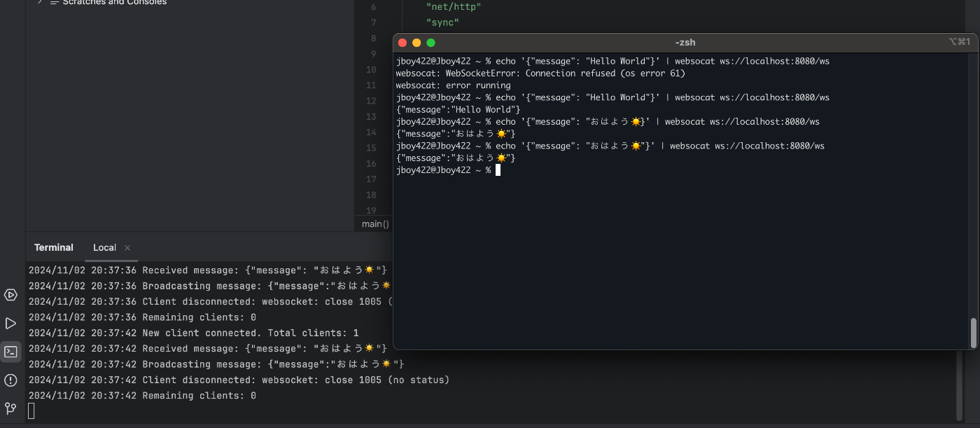This screenshot has height=428, width=980.
Task: Close the Local terminal tab
Action: point(127,248)
